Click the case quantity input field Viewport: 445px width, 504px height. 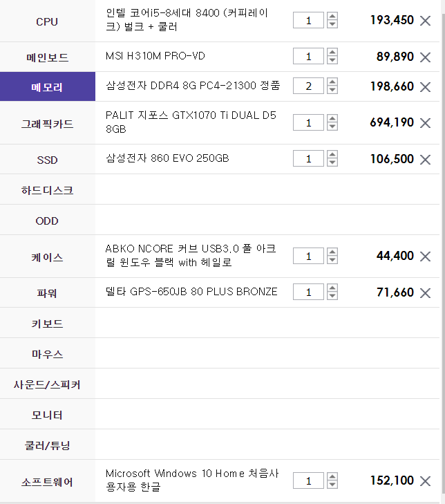[x=308, y=256]
